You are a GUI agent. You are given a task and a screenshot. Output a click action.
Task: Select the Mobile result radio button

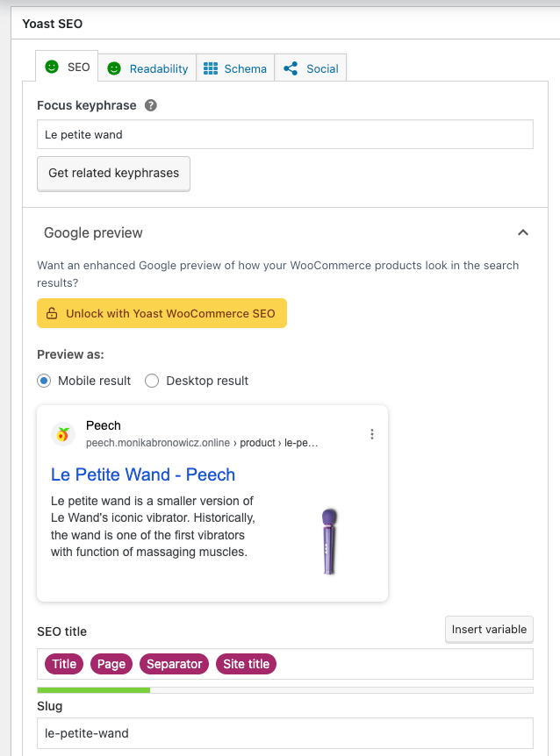pos(44,381)
